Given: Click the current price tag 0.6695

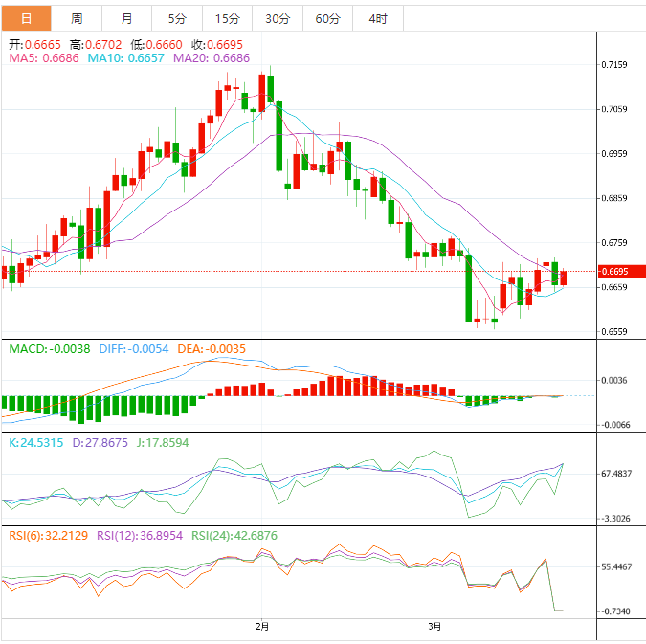Looking at the screenshot, I should coord(614,272).
